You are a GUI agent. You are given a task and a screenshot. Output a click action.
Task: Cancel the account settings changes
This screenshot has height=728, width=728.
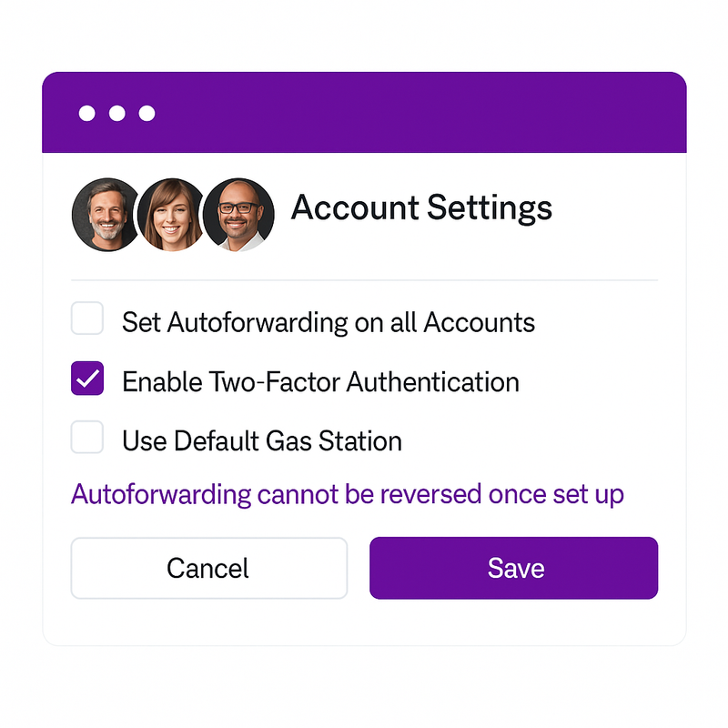coord(209,568)
